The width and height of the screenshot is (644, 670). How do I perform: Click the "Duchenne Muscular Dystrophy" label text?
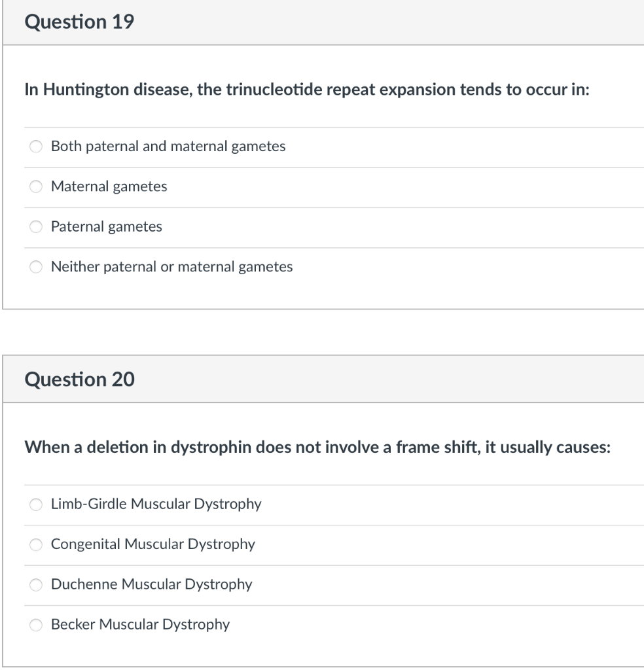point(151,584)
